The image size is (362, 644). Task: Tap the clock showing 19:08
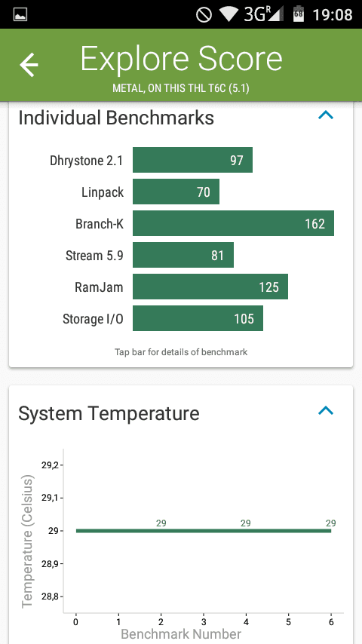pyautogui.click(x=333, y=15)
